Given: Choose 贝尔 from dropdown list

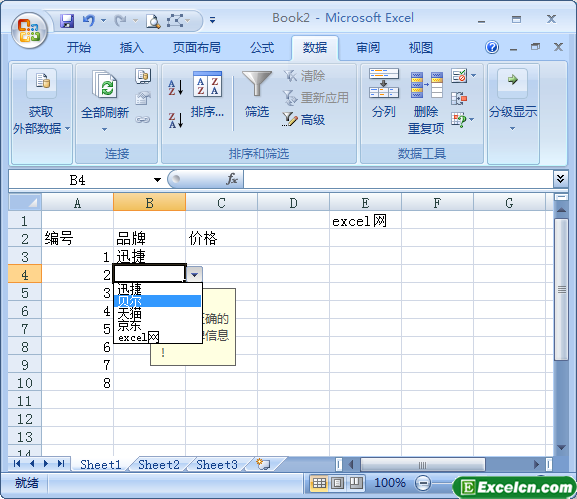Looking at the screenshot, I should coord(157,301).
